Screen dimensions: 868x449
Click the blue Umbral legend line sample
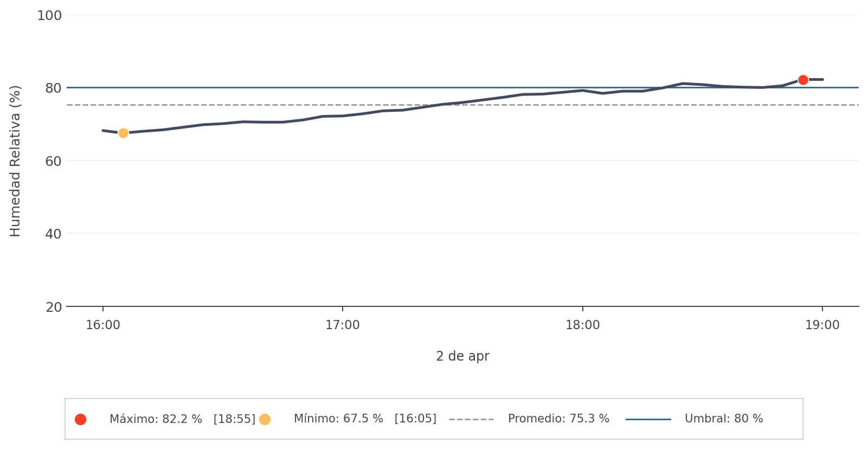pos(648,419)
